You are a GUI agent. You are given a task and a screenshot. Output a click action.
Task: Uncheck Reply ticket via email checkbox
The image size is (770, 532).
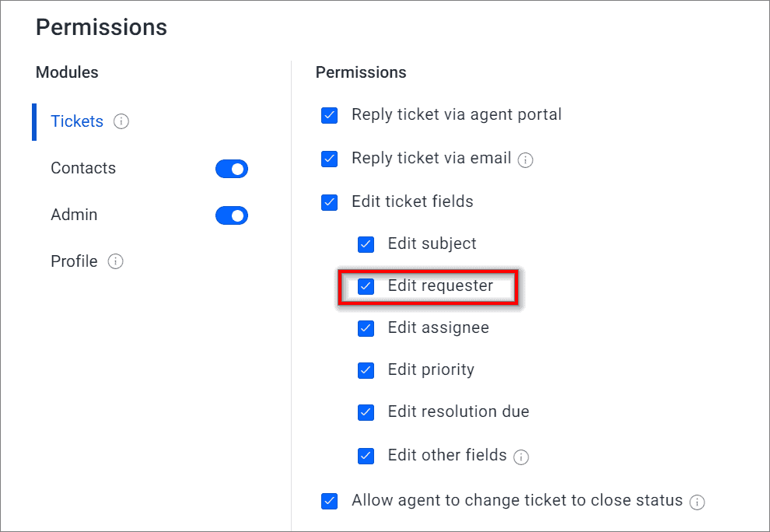tap(330, 159)
